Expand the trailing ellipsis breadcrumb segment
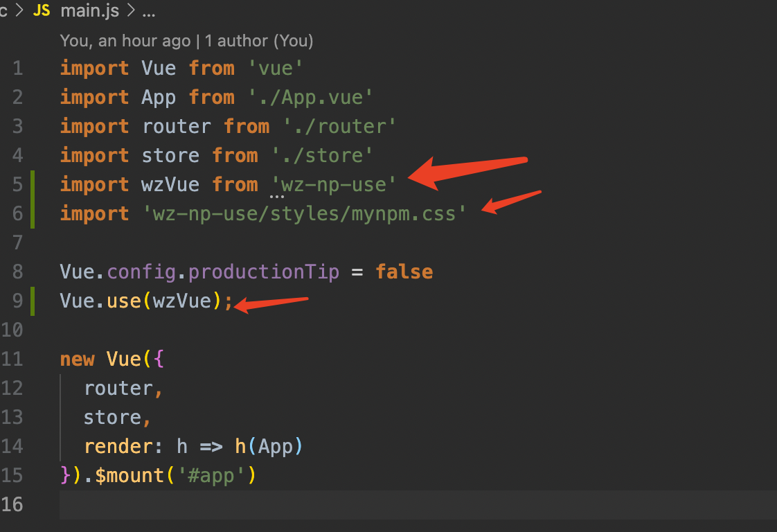The image size is (777, 532). [148, 11]
